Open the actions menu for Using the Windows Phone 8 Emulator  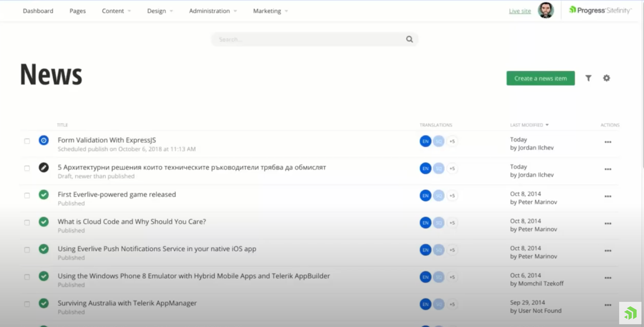608,277
